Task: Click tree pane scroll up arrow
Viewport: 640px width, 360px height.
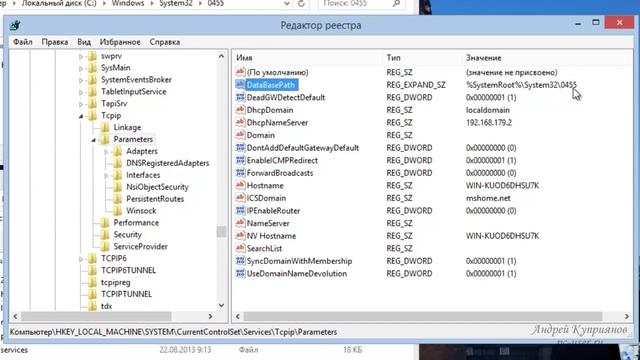Action: [x=221, y=56]
